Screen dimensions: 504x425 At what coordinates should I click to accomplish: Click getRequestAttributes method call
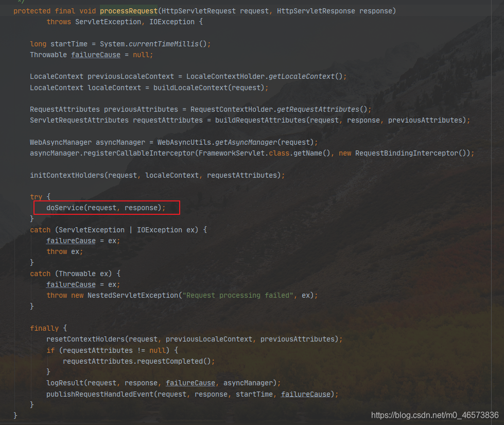click(318, 109)
